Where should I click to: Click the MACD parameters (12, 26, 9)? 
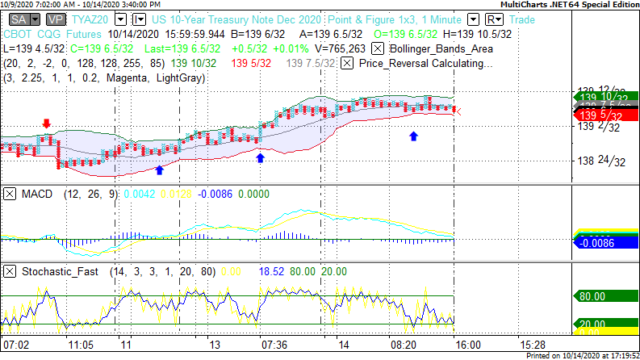click(x=91, y=194)
